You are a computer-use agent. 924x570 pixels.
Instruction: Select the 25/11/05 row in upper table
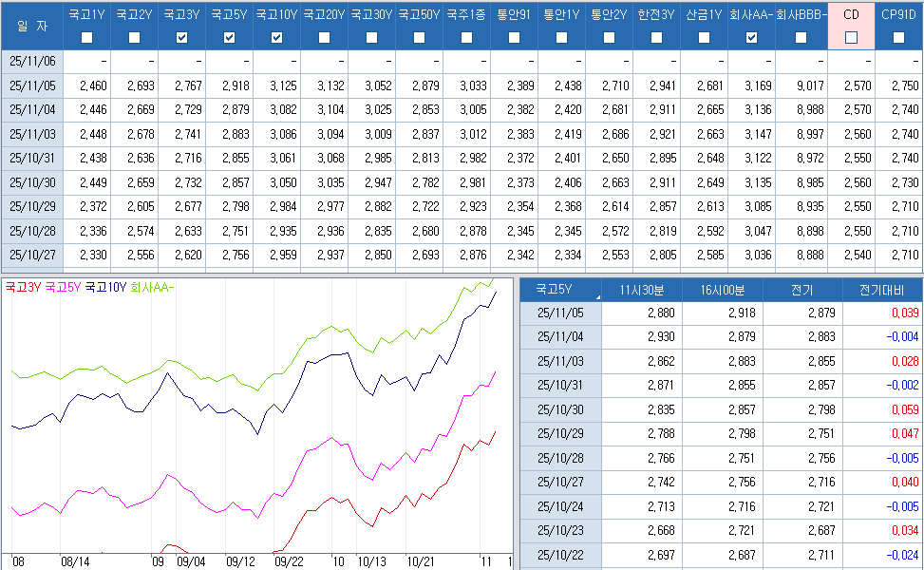click(x=31, y=85)
